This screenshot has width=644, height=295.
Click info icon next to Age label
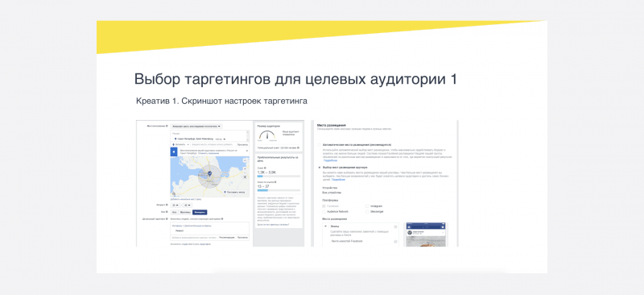click(x=167, y=205)
